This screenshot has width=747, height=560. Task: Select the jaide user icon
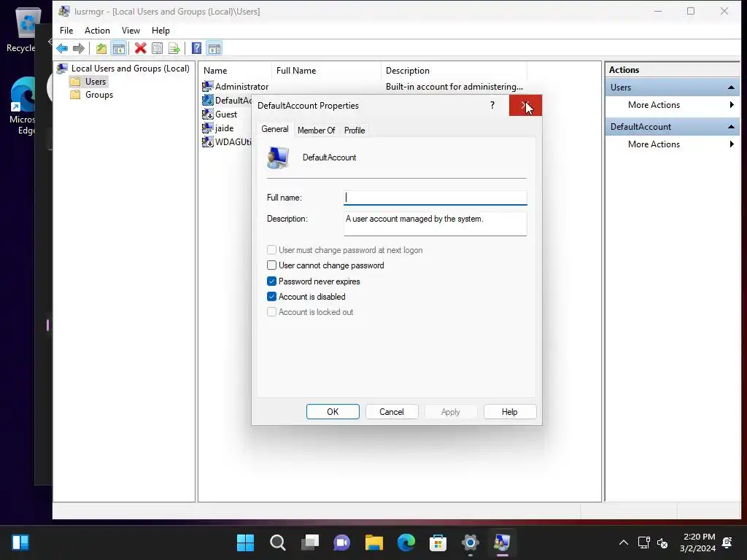[x=208, y=128]
